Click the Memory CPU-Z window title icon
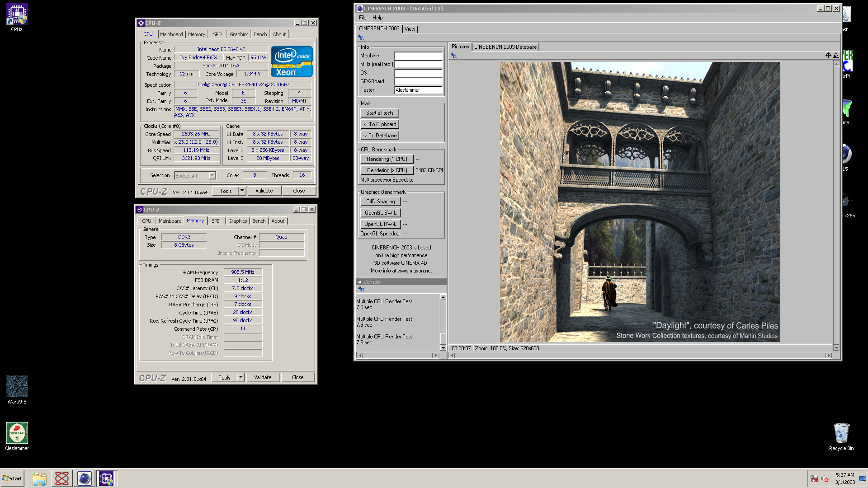Screen dimensions: 868x488 [140, 210]
